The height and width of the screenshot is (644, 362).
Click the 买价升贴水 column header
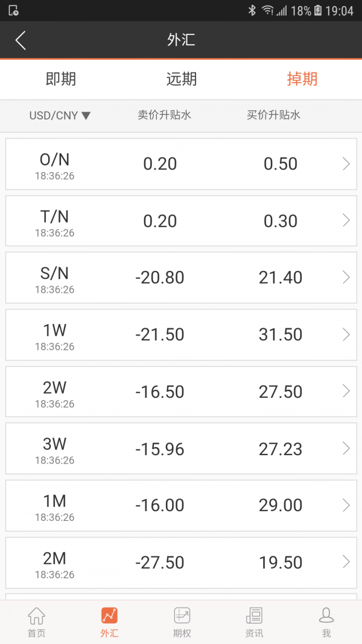tap(273, 115)
